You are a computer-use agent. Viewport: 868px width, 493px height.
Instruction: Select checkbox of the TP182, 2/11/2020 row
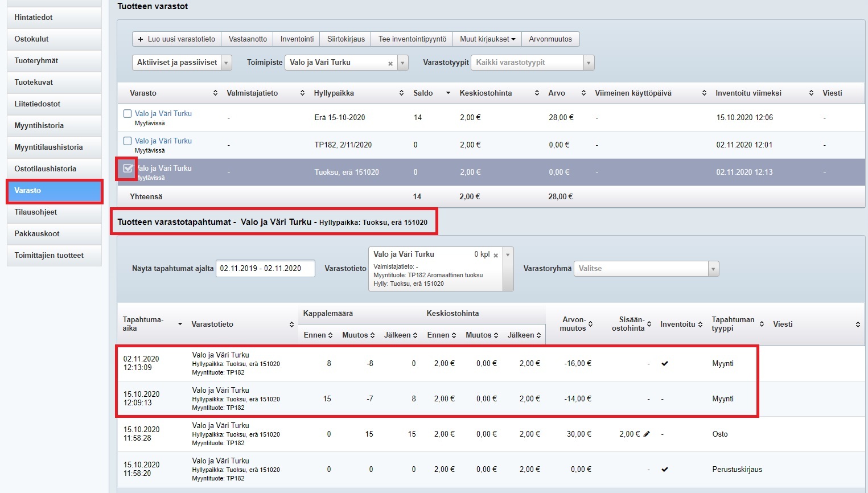(x=127, y=141)
